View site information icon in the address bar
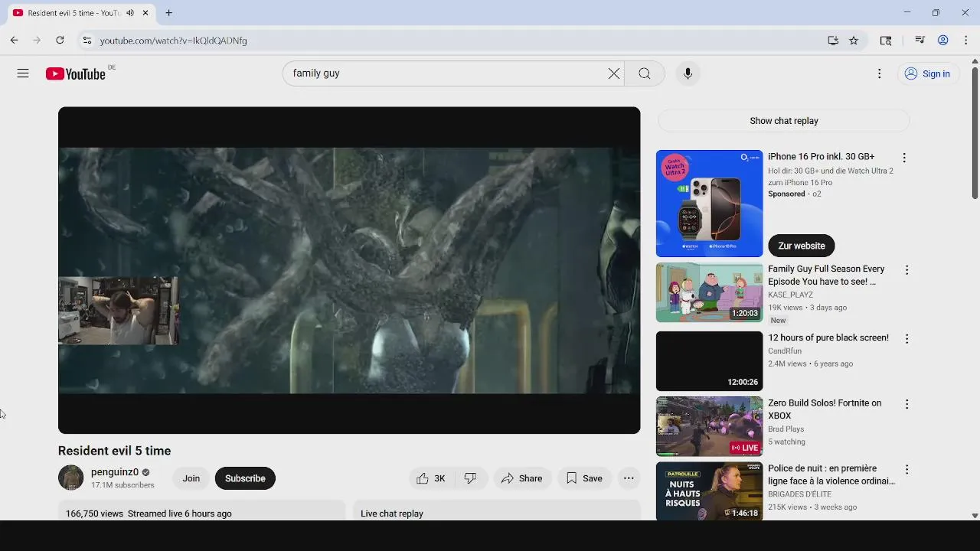This screenshot has width=980, height=551. (x=87, y=41)
